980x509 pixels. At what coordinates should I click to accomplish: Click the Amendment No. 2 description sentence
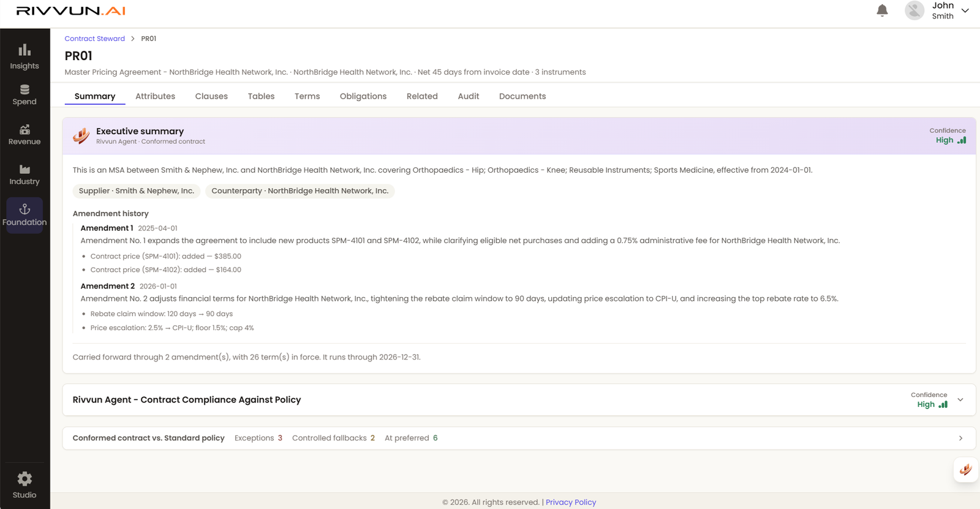pyautogui.click(x=459, y=299)
